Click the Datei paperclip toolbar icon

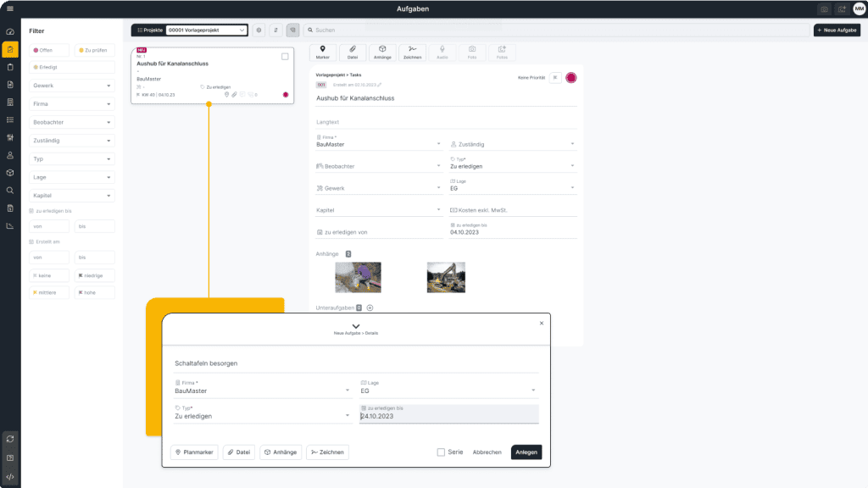(x=353, y=53)
